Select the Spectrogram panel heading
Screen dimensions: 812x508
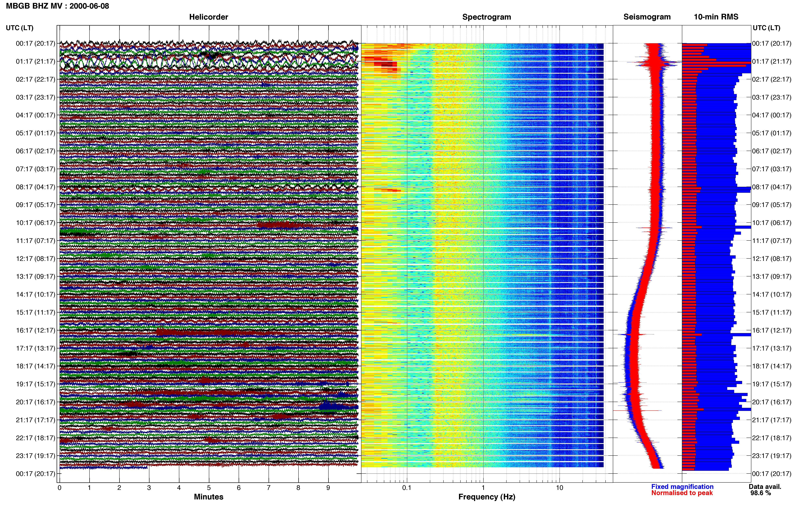[487, 17]
